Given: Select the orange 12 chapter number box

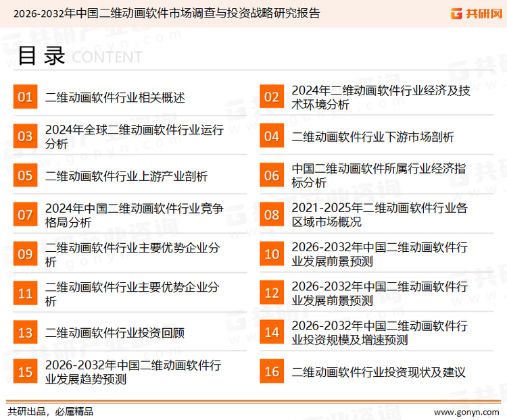Looking at the screenshot, I should coord(272,293).
